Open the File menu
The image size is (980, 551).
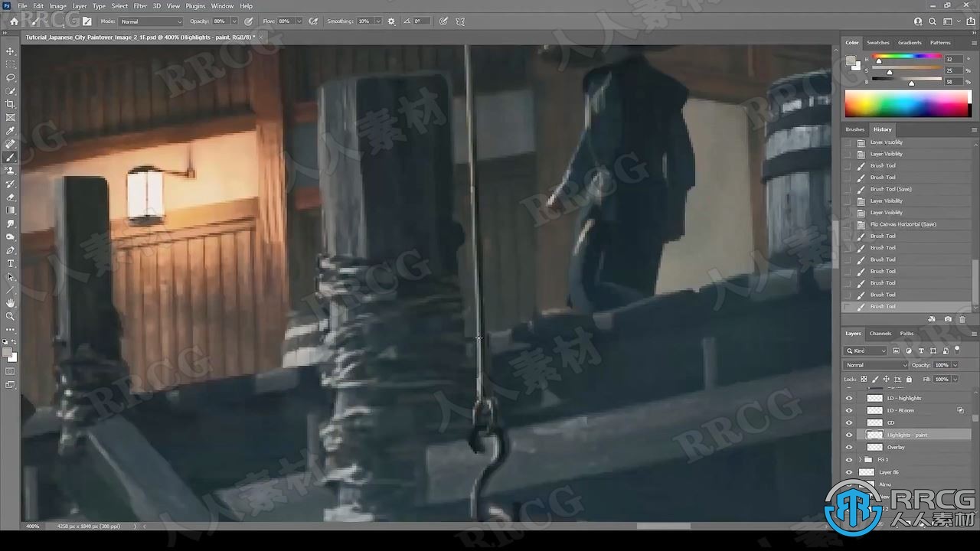coord(22,6)
